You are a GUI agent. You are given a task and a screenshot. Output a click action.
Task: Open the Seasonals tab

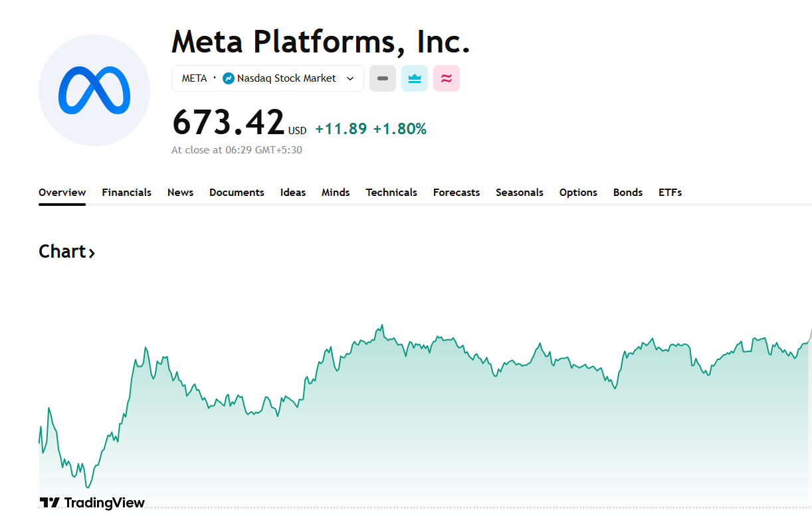(520, 193)
